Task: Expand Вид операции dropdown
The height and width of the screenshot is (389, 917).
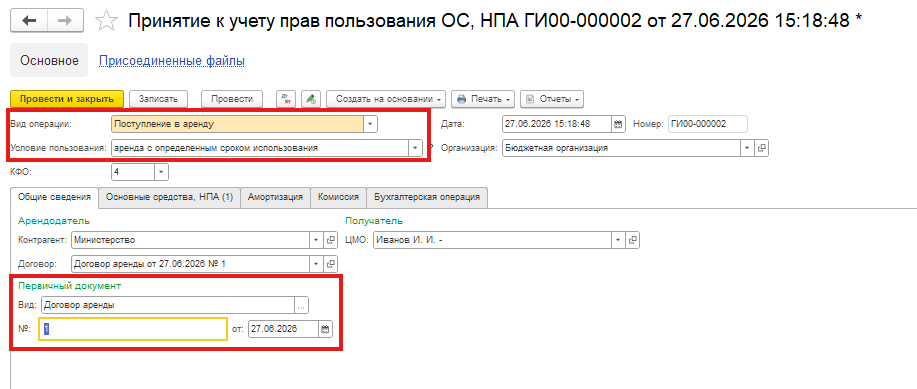Action: (x=370, y=124)
